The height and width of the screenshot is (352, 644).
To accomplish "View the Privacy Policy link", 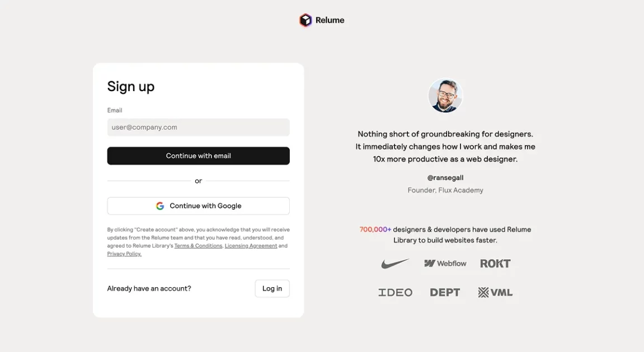I will [x=124, y=254].
